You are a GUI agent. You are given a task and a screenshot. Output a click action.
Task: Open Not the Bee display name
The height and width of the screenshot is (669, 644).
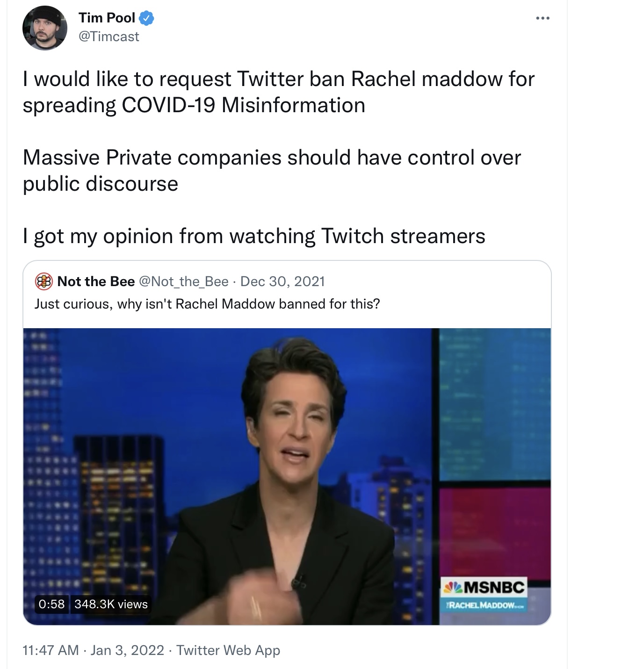click(x=96, y=281)
